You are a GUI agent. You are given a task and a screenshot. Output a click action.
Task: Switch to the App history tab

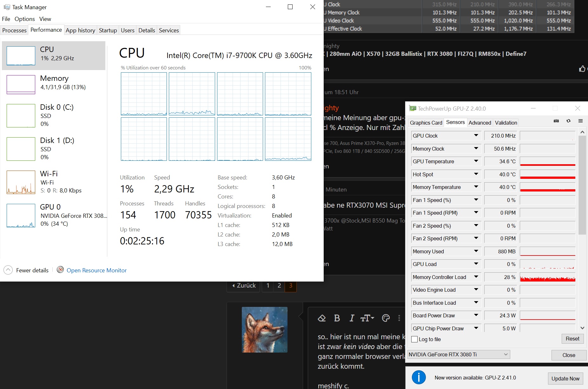coord(80,30)
